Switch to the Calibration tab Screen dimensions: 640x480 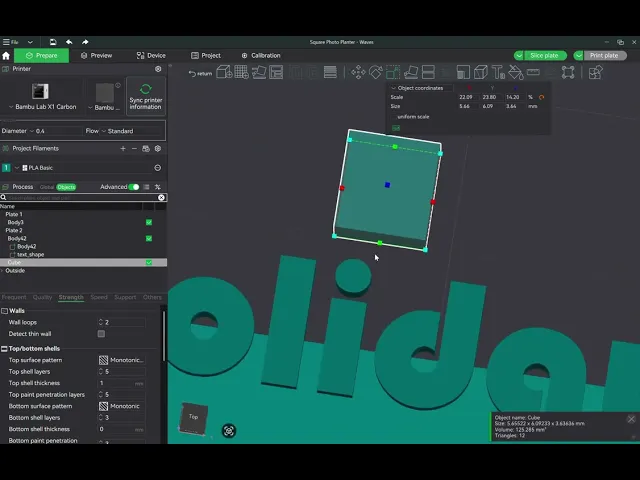(261, 56)
